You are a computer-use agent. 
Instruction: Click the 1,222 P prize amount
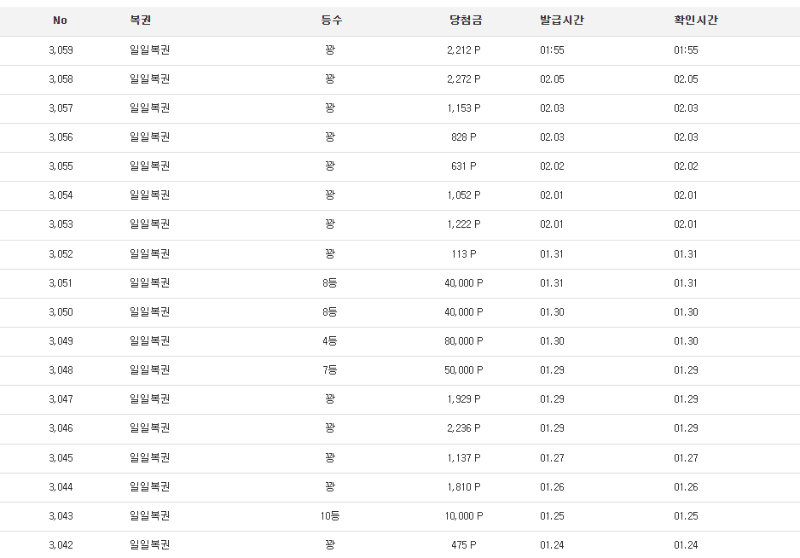tap(464, 224)
